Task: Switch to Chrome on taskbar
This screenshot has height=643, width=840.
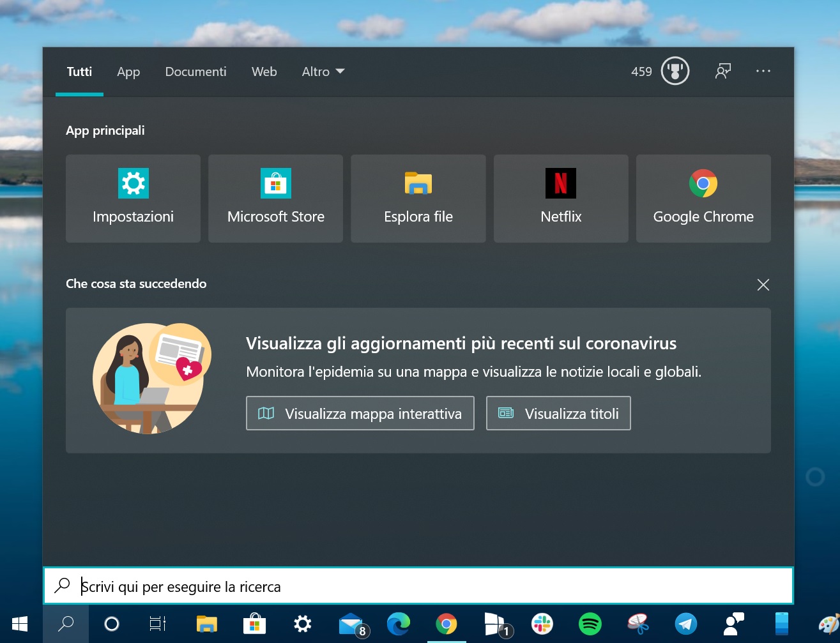Action: pyautogui.click(x=447, y=624)
